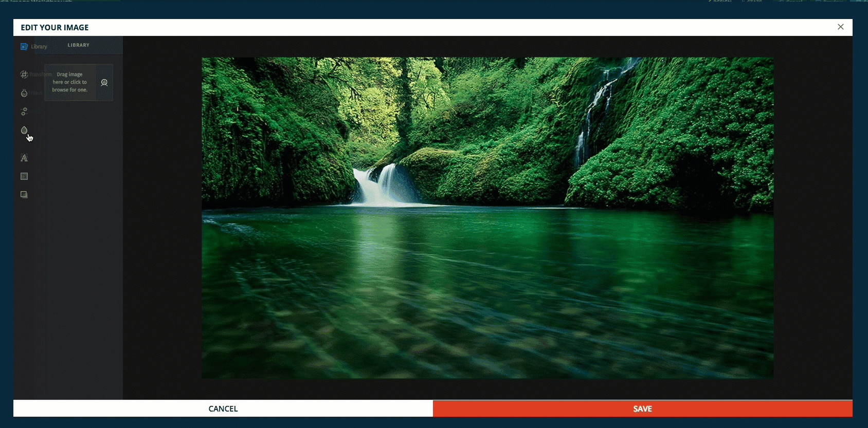The width and height of the screenshot is (868, 428).
Task: Click the EDIT YOUR IMAGE dialog title
Action: [x=55, y=27]
